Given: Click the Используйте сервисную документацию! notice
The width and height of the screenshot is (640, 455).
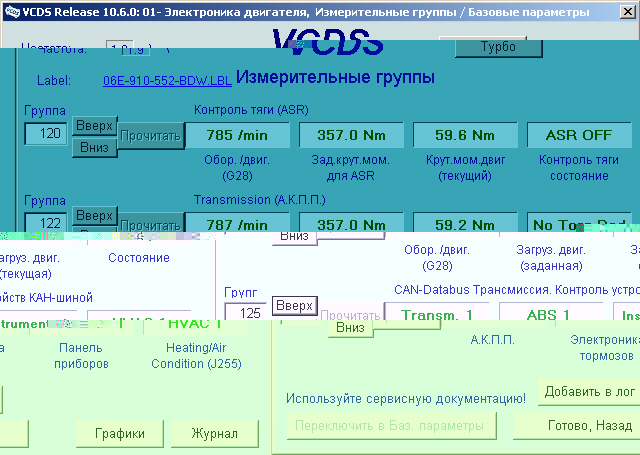Looking at the screenshot, I should pos(406,398).
